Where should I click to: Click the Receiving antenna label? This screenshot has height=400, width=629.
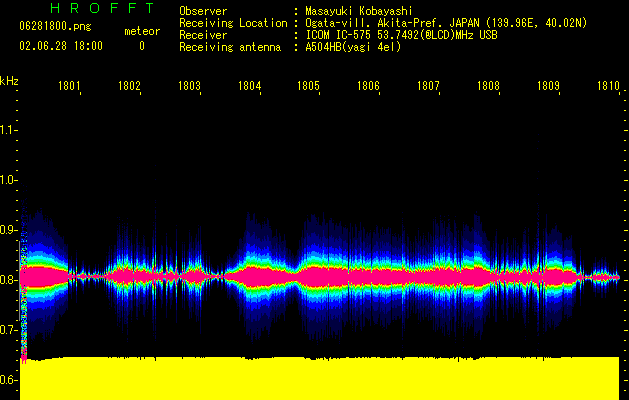click(230, 47)
